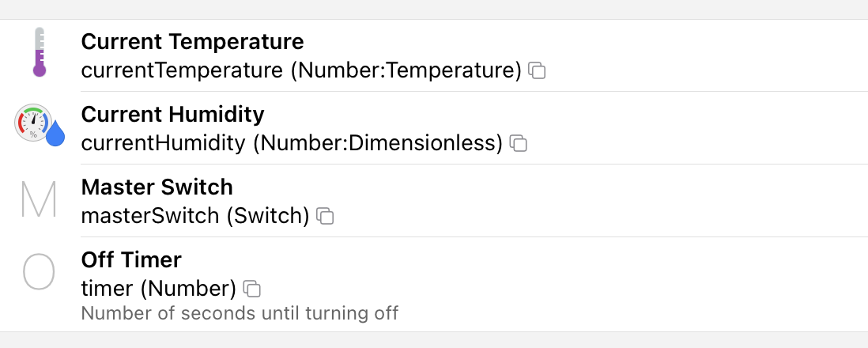The image size is (868, 348).
Task: Copy the currentTemperature item name
Action: coord(537,70)
